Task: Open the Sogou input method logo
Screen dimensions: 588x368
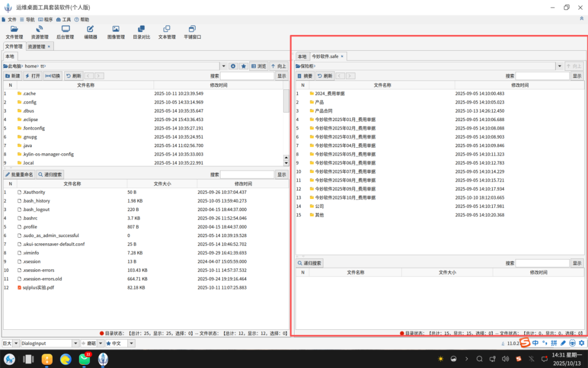Action: pos(525,342)
